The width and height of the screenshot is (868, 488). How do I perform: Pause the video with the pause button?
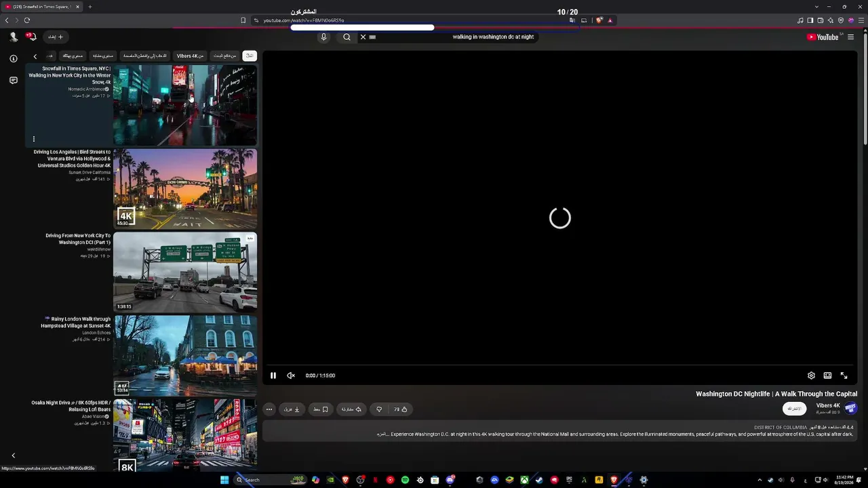(x=273, y=375)
